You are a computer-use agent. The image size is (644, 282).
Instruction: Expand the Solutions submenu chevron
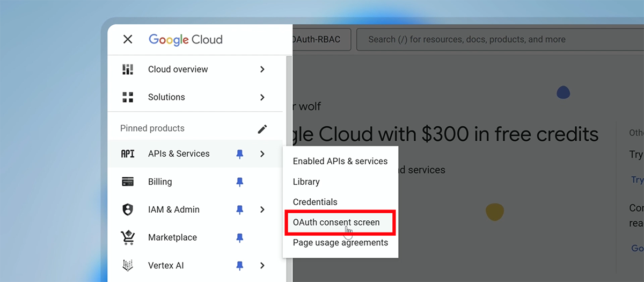[262, 97]
